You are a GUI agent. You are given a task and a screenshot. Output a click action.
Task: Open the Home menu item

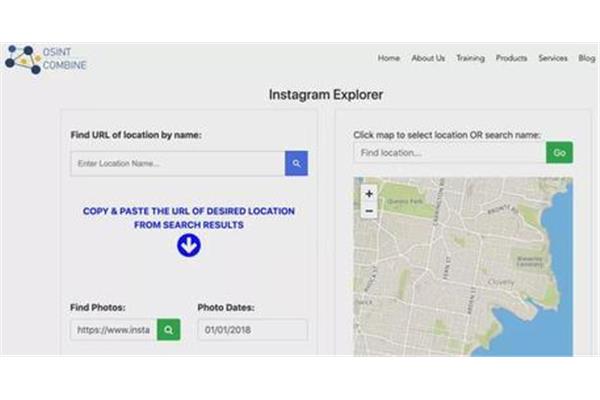[389, 58]
